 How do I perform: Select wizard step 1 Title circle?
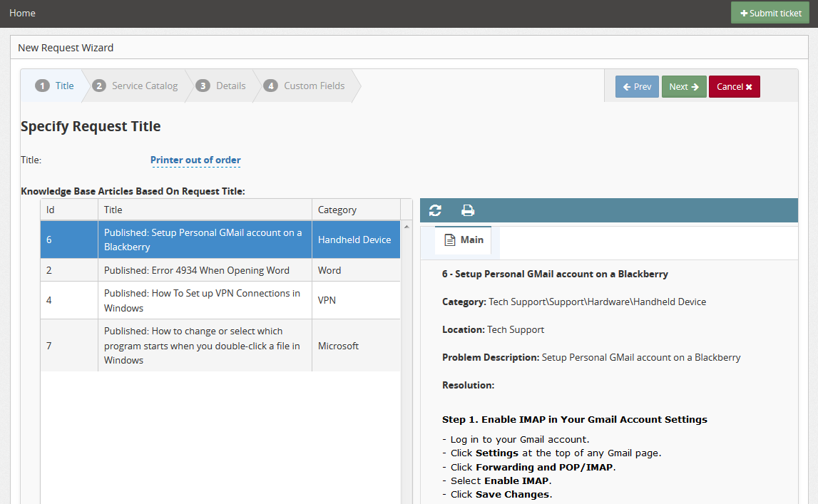click(42, 85)
